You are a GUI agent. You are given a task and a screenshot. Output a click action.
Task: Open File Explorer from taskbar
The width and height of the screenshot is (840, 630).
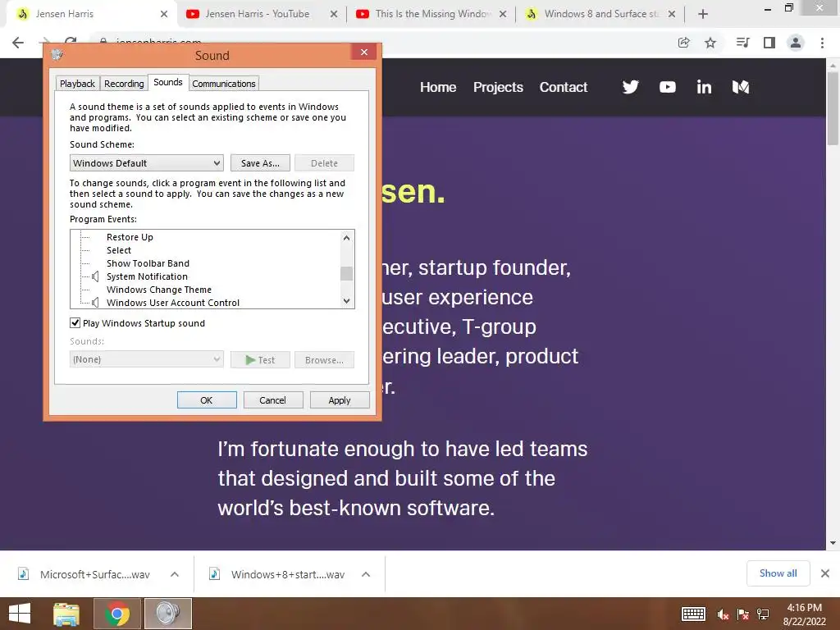(x=66, y=614)
